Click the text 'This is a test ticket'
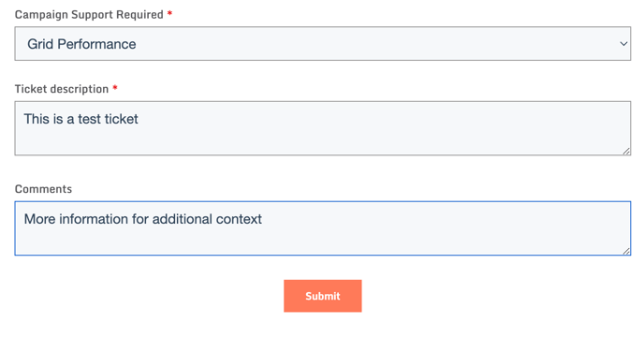 (x=80, y=119)
